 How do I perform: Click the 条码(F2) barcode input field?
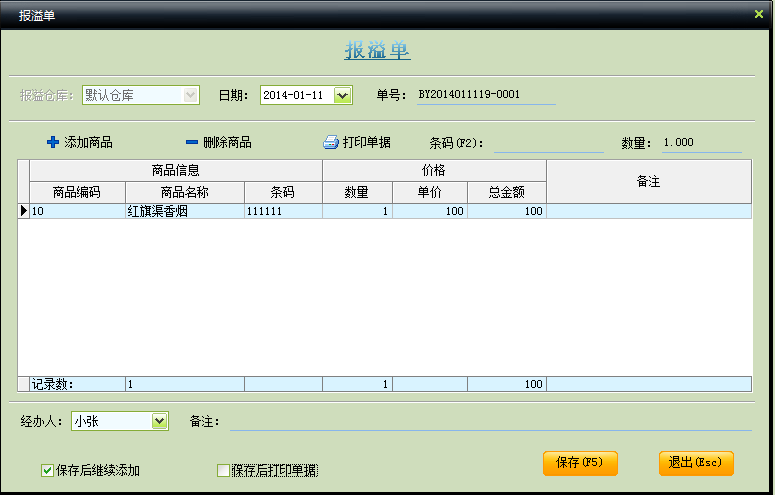point(549,143)
